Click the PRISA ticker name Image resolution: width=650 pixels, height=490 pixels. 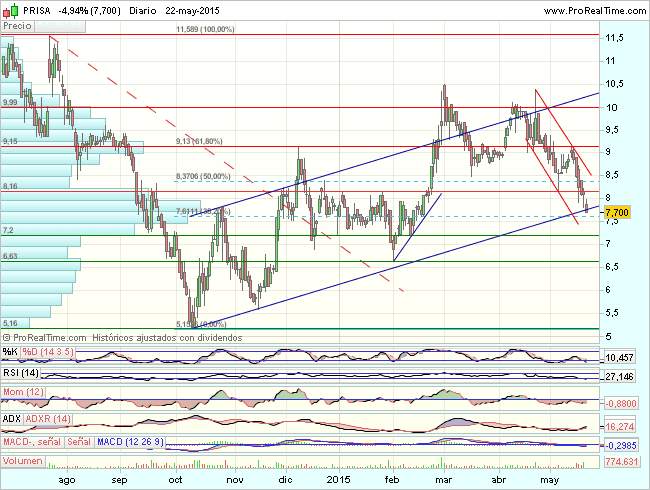click(37, 10)
